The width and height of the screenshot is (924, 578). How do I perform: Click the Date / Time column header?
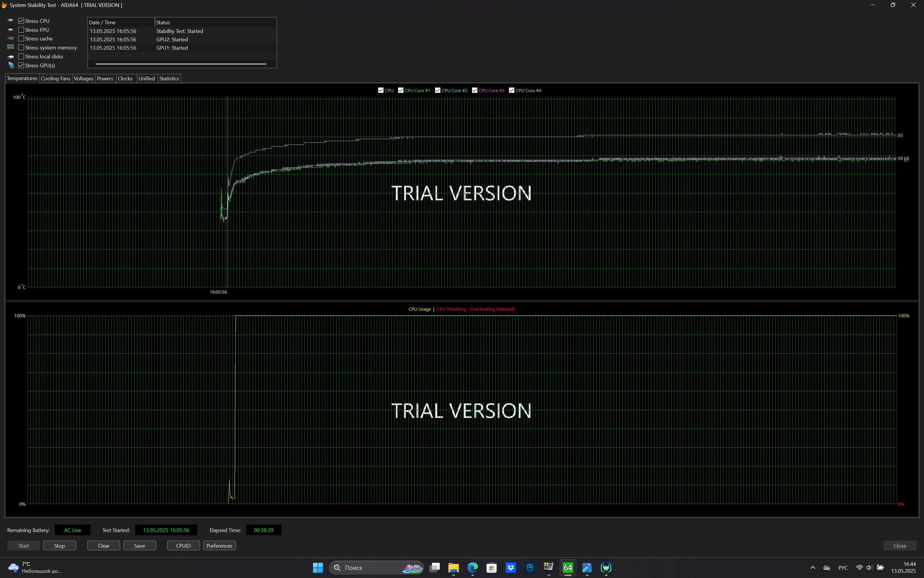tap(121, 22)
